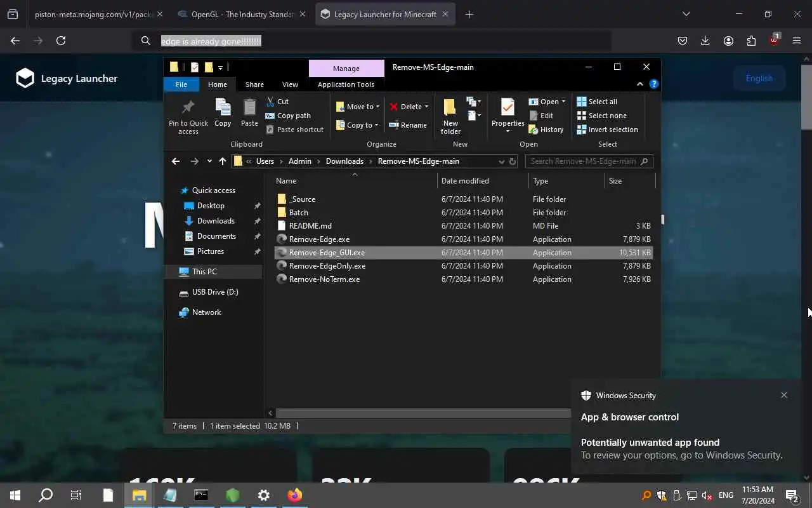The image size is (812, 508).
Task: Dismiss the Windows Security notification
Action: coord(784,395)
